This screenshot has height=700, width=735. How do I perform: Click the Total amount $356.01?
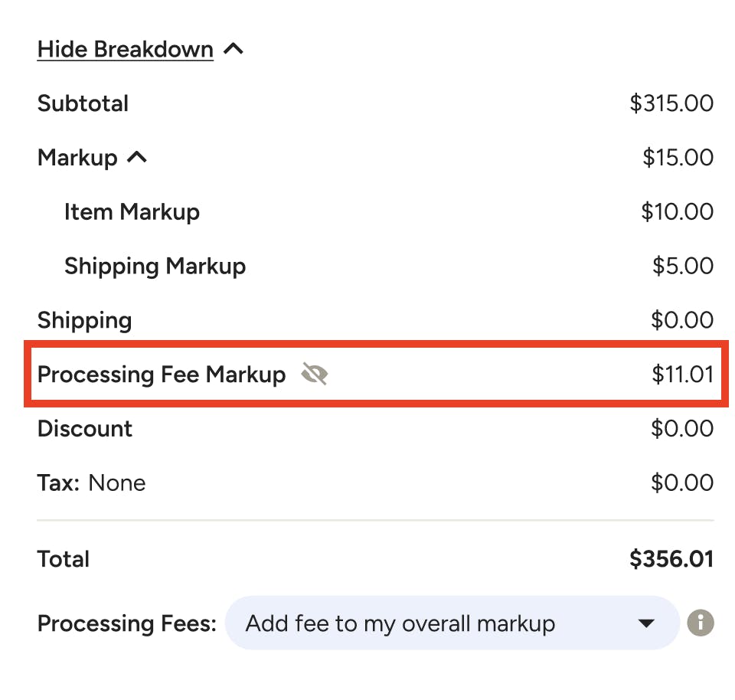671,559
